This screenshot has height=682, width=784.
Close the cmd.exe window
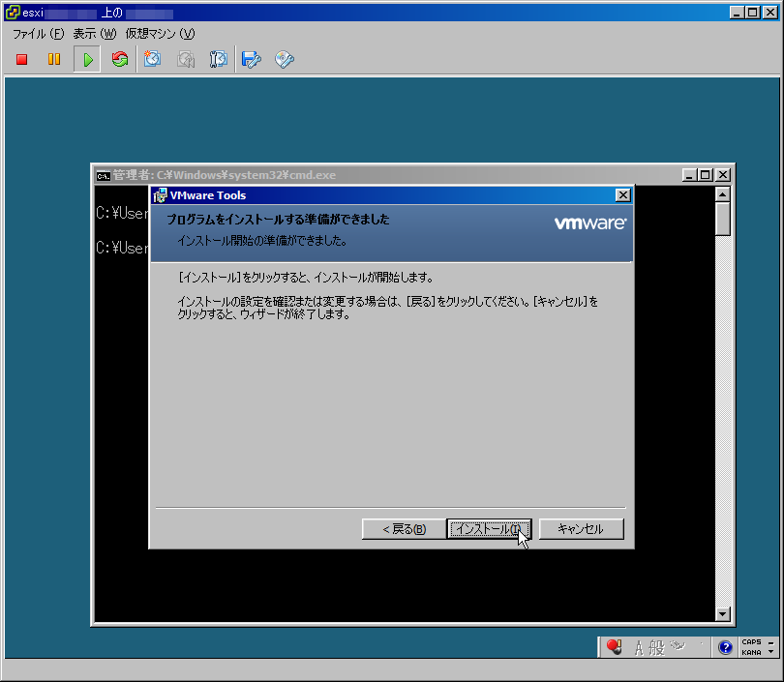pyautogui.click(x=722, y=175)
